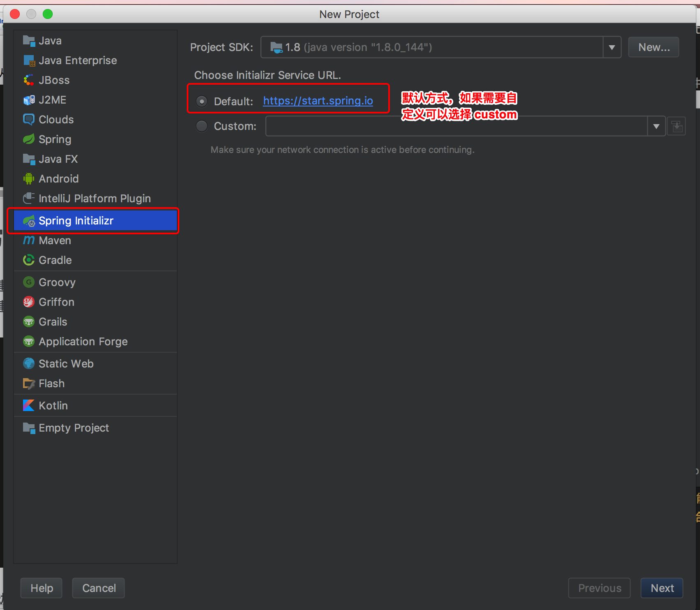
Task: Click the Clouds chat-bubble icon
Action: click(29, 120)
